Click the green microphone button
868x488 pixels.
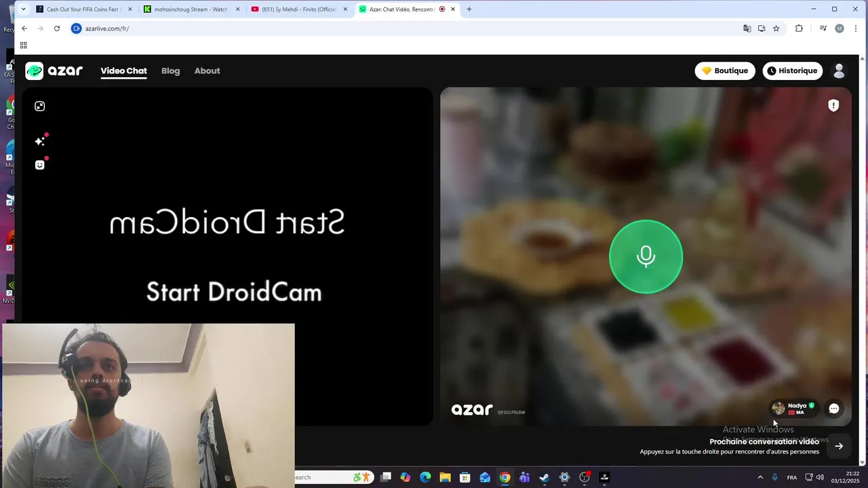[646, 256]
